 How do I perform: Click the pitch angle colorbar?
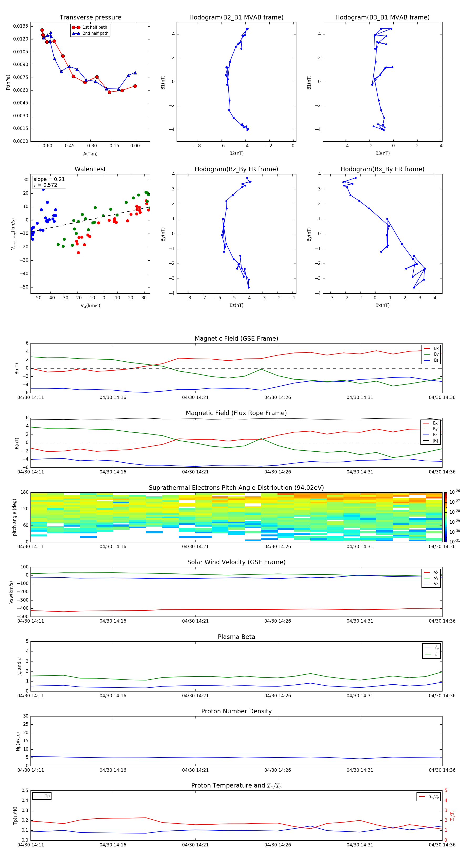(x=445, y=517)
